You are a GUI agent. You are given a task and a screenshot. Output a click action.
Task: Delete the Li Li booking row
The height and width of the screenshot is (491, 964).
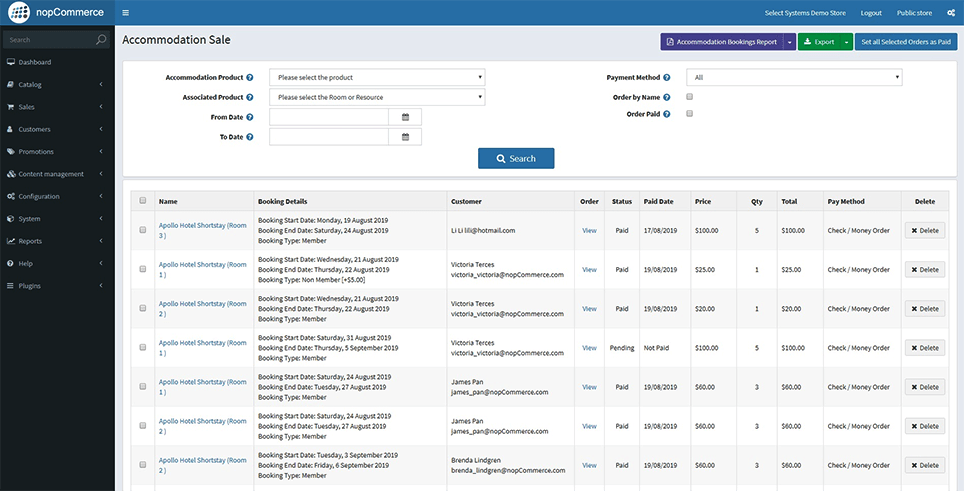click(x=925, y=230)
